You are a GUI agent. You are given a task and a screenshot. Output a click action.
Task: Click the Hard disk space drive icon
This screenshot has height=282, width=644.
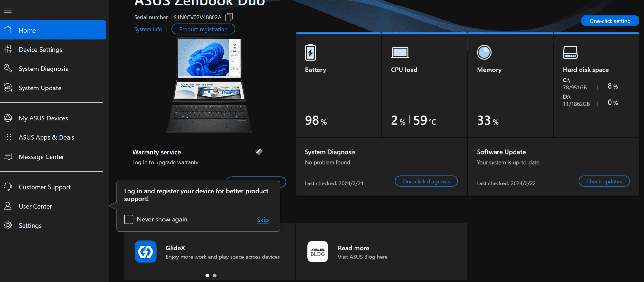tap(570, 52)
